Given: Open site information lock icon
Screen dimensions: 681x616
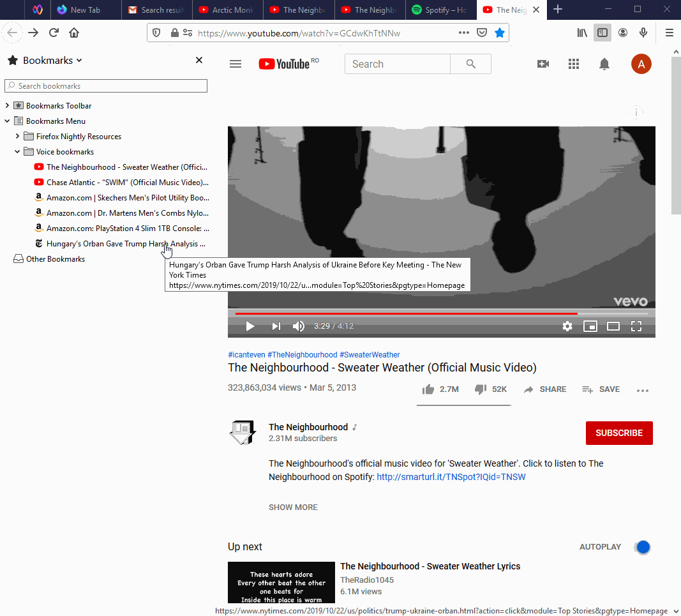Looking at the screenshot, I should pyautogui.click(x=175, y=33).
